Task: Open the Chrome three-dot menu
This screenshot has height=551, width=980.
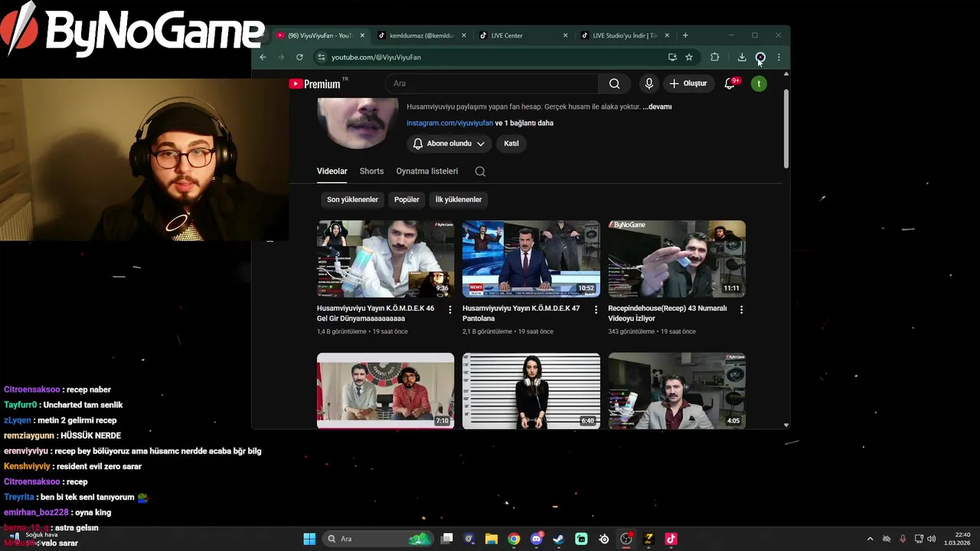Action: (x=779, y=57)
